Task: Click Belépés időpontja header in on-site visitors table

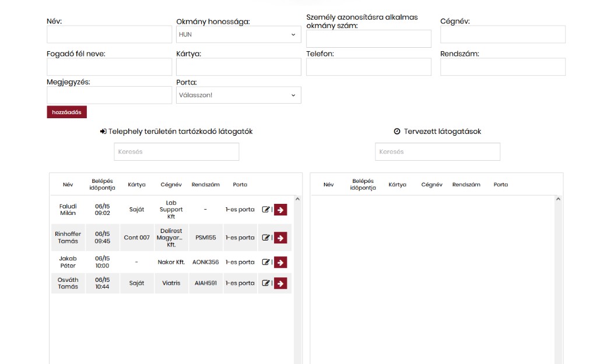Action: pyautogui.click(x=102, y=185)
